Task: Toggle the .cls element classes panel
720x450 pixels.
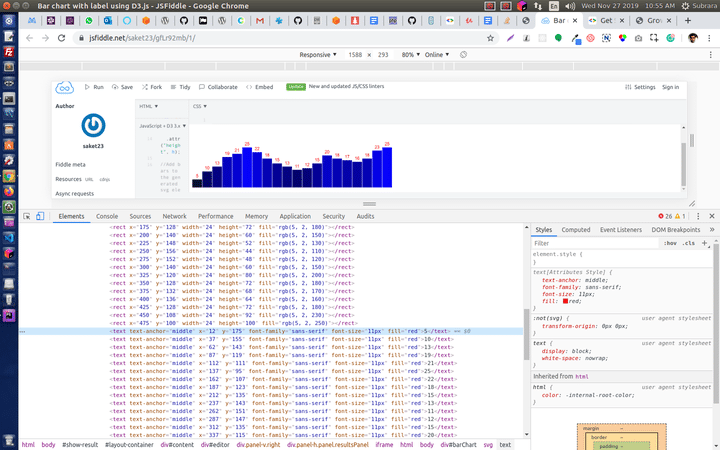Action: pos(689,243)
